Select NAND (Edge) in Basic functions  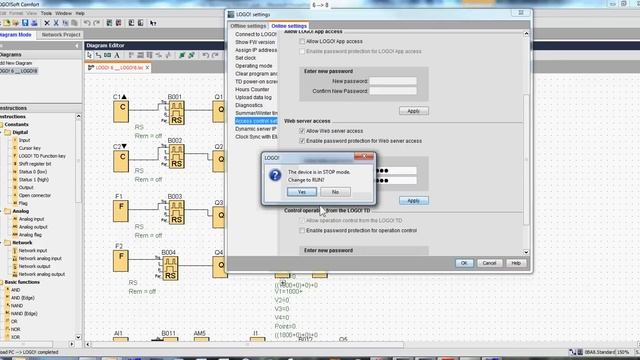(24, 313)
